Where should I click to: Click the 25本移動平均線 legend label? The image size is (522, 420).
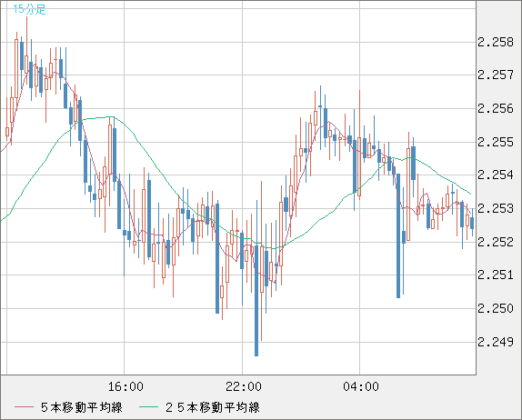(x=213, y=407)
